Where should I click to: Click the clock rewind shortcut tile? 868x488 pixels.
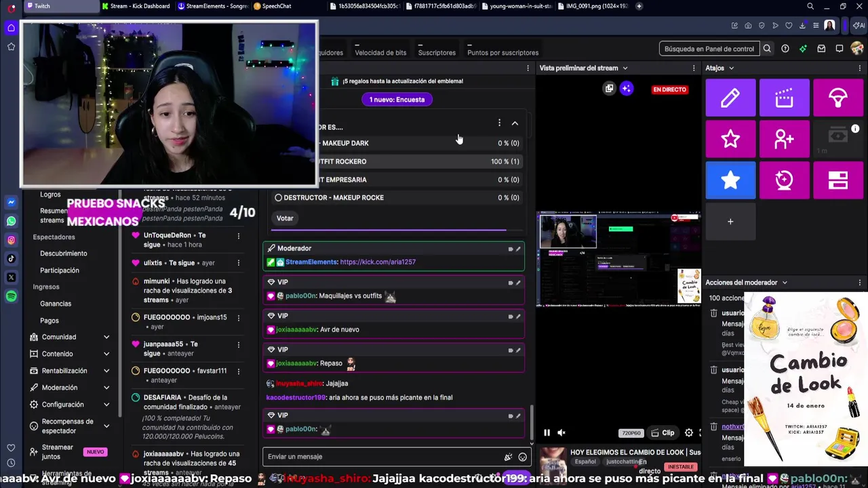click(x=784, y=180)
